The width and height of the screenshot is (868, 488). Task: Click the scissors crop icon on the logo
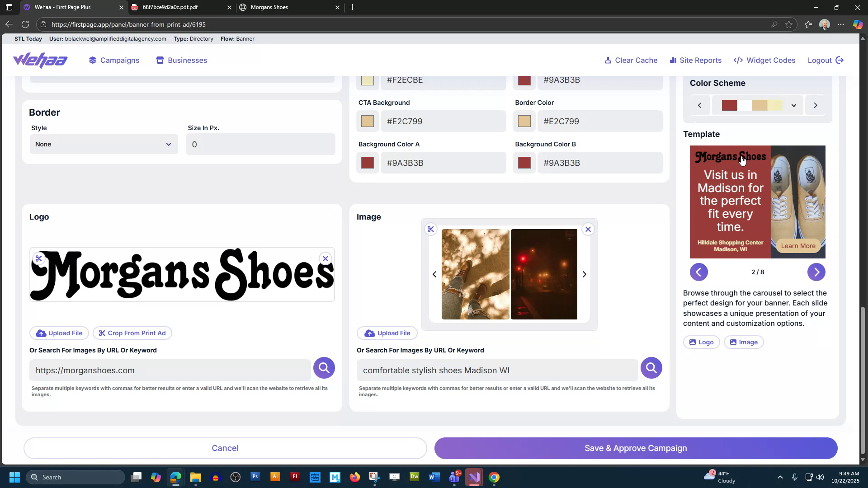pyautogui.click(x=39, y=258)
